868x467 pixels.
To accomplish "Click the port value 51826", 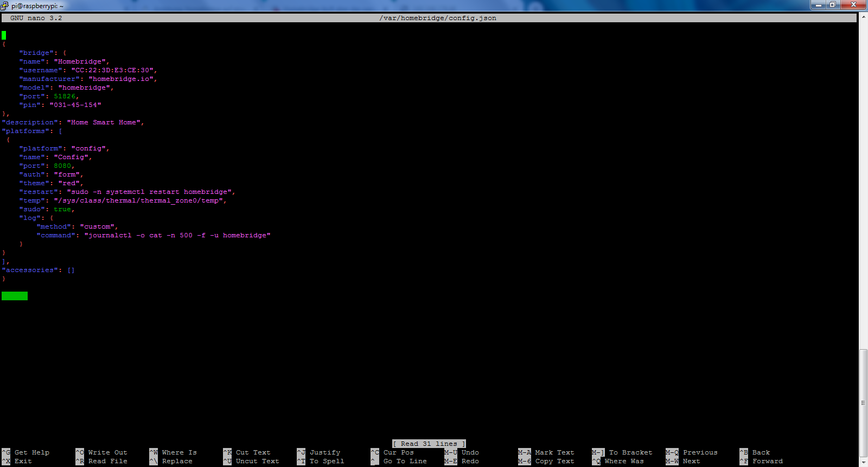I will [x=65, y=96].
